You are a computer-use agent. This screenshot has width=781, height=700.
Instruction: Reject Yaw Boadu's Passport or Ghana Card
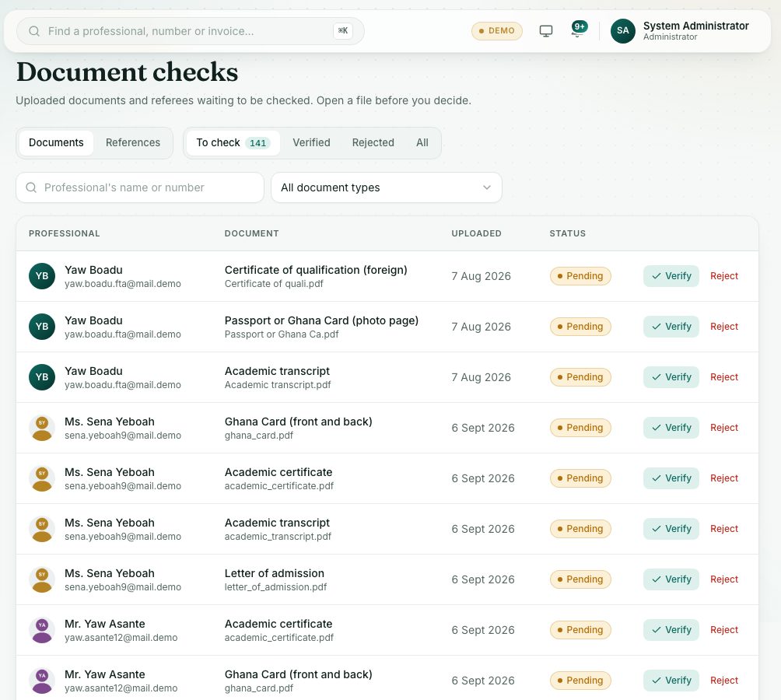(723, 327)
